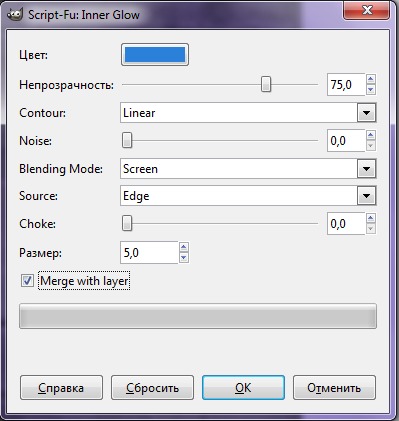Click the Сбросить reset button

pyautogui.click(x=152, y=388)
